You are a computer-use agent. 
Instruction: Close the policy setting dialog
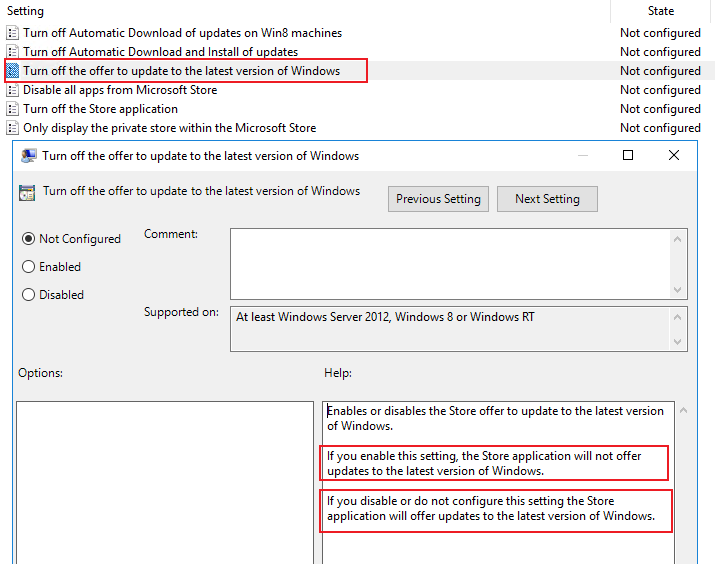click(x=674, y=155)
